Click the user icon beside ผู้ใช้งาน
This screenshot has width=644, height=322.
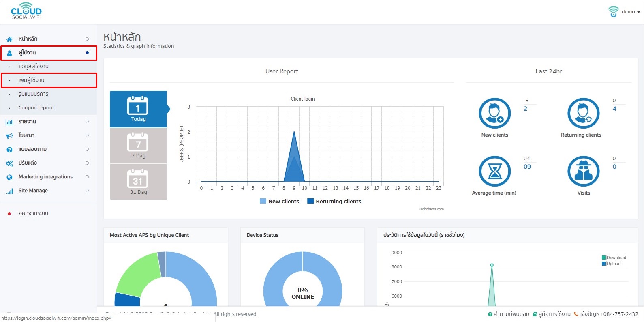click(x=9, y=53)
